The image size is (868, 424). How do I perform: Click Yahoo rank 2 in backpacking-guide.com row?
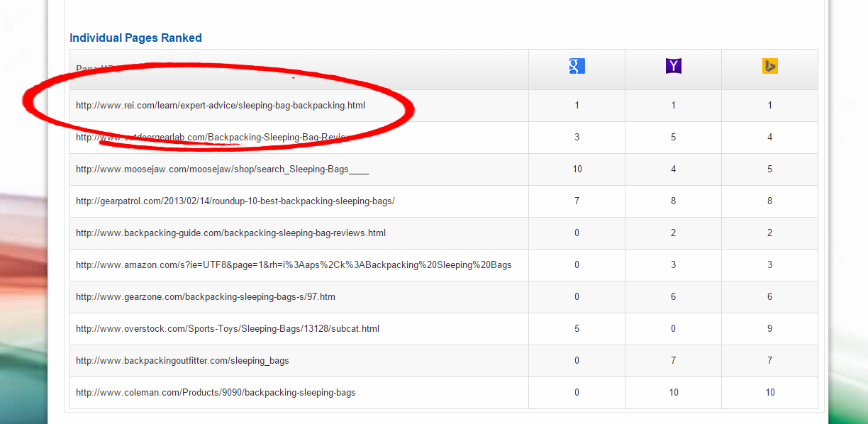[674, 233]
